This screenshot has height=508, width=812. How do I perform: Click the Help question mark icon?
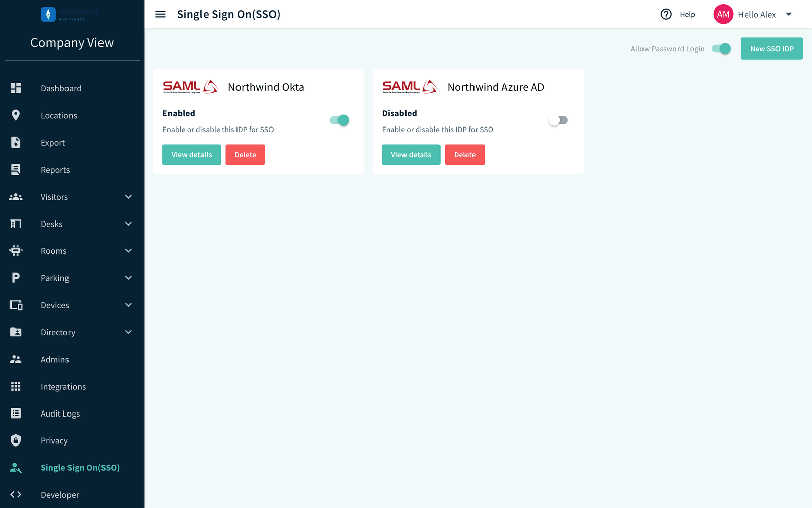click(666, 14)
